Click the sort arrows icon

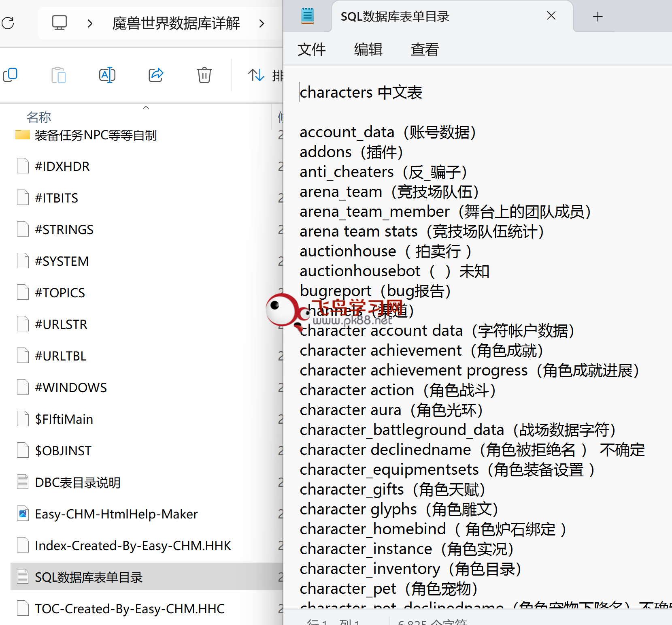(256, 75)
